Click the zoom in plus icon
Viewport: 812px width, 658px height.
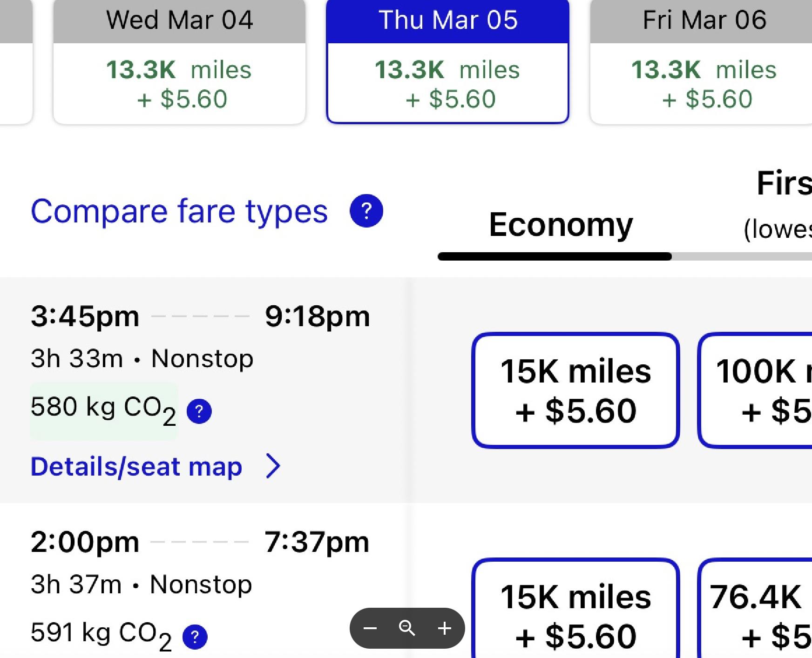click(445, 628)
